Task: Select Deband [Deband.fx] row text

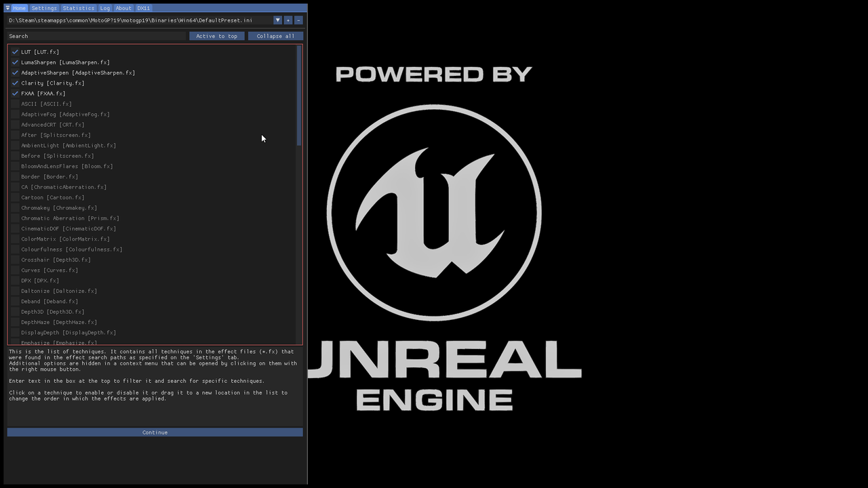Action: tap(50, 302)
